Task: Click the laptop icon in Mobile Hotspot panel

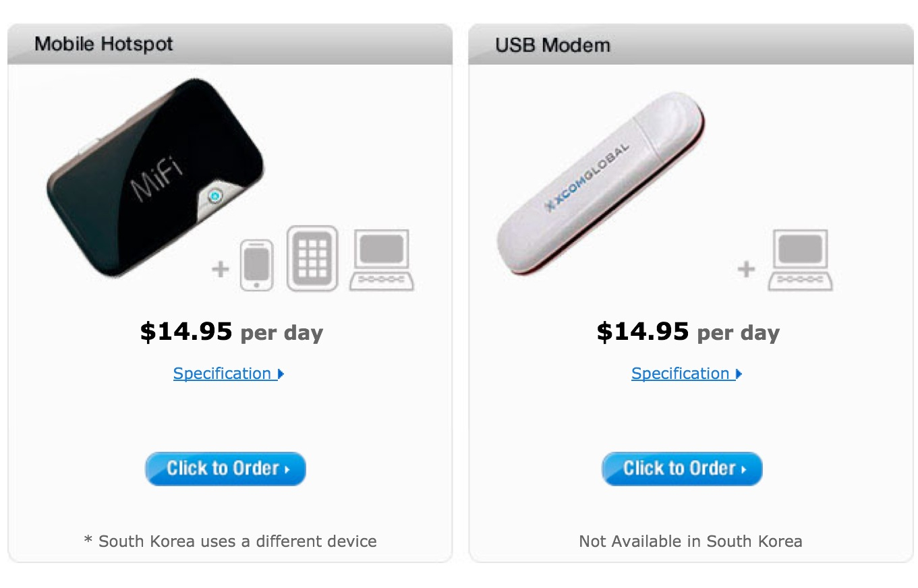Action: point(381,260)
